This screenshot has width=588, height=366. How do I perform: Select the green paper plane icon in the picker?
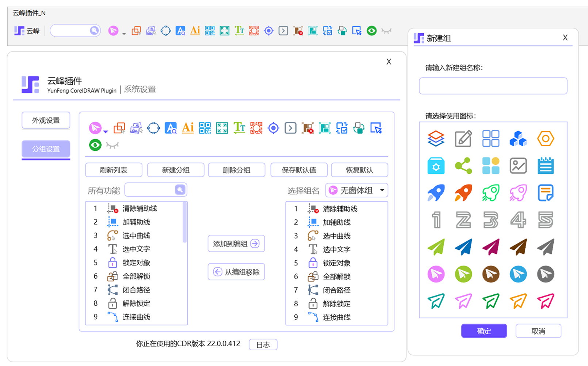436,247
